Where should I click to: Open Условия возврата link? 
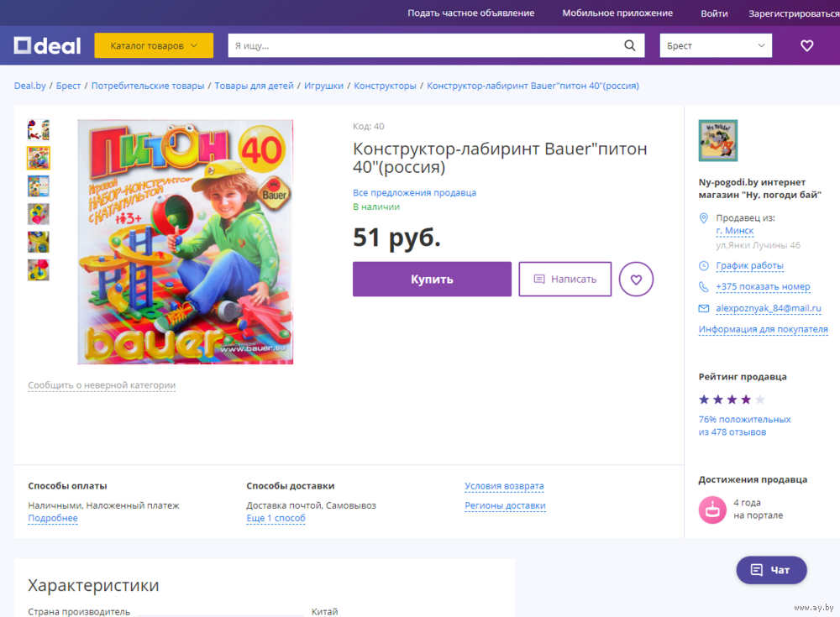coord(504,486)
